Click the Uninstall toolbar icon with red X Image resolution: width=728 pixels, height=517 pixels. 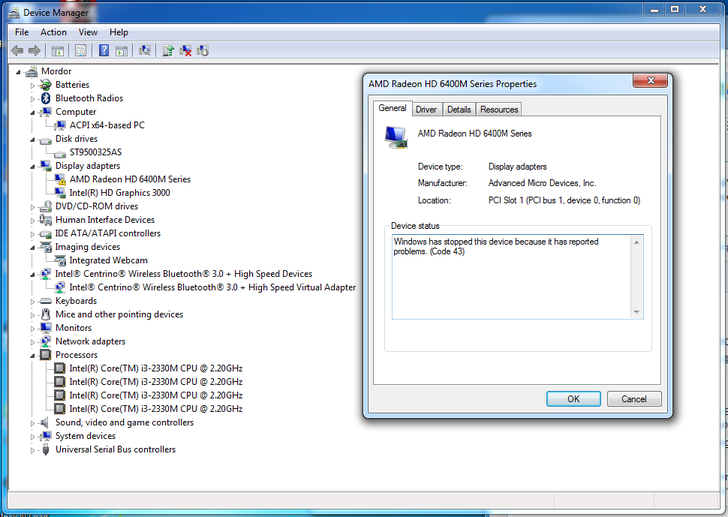tap(185, 50)
